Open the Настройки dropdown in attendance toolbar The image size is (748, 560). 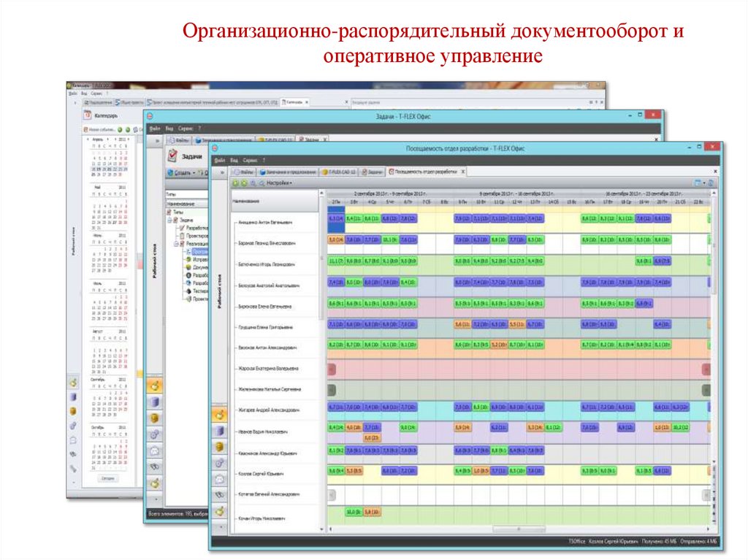(x=279, y=183)
